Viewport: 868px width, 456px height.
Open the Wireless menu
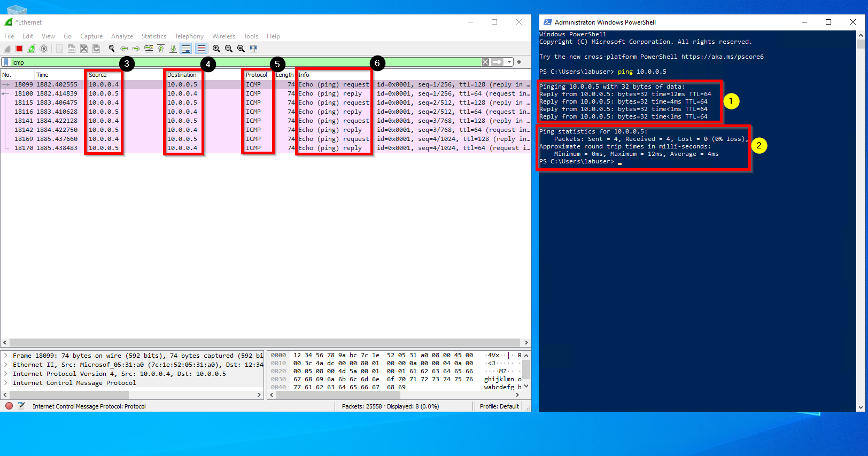pyautogui.click(x=223, y=36)
